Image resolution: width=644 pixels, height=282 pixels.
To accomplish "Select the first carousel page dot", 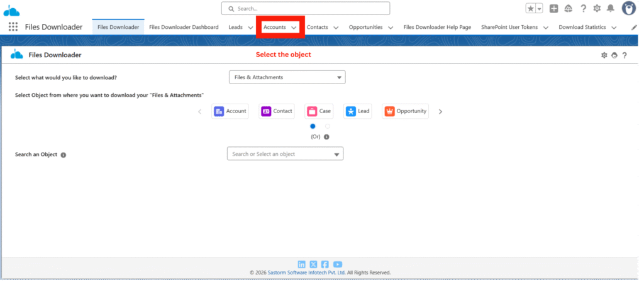I will point(313,126).
